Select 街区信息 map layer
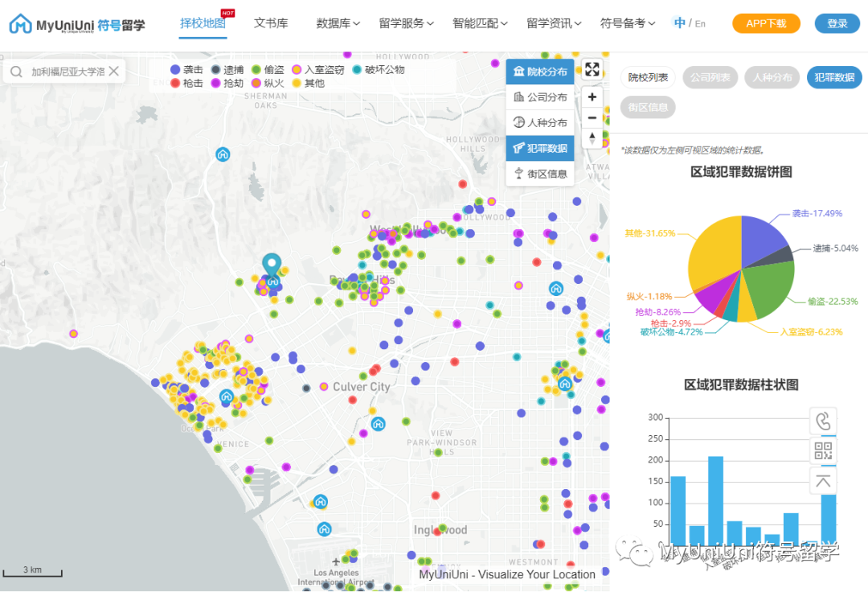Viewport: 868px width, 592px height. point(540,174)
